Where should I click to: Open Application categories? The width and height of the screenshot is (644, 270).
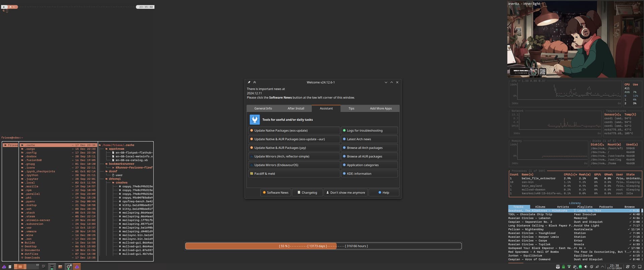point(369,165)
